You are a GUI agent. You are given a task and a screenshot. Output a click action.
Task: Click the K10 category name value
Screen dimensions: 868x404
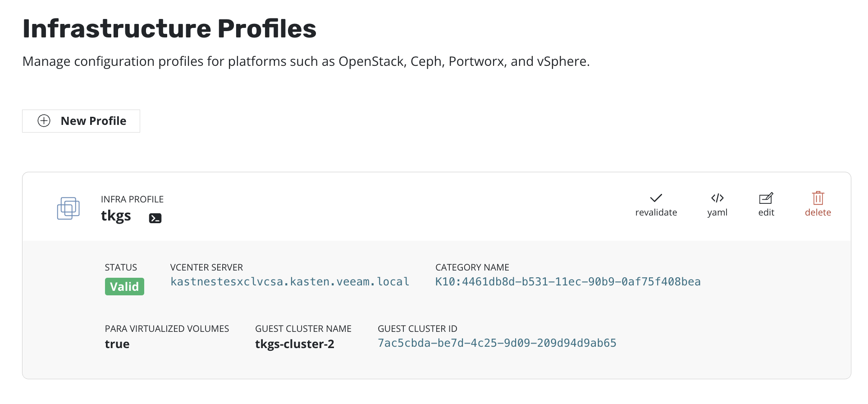coord(568,282)
